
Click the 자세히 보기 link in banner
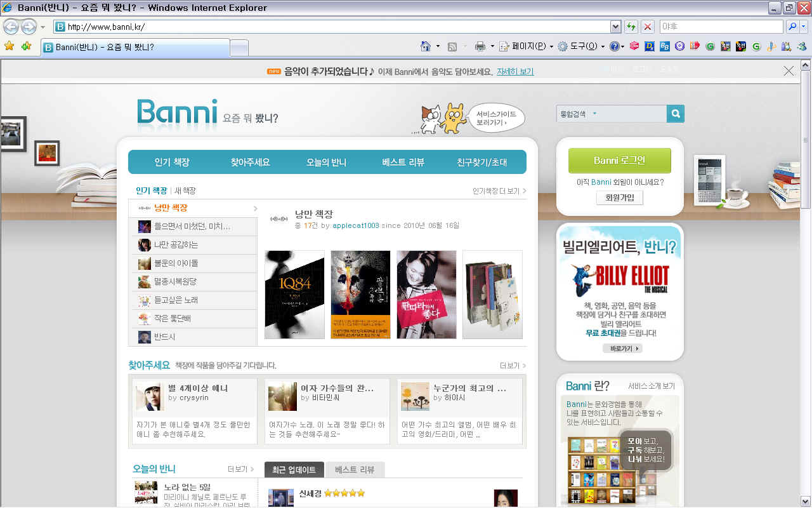click(515, 72)
